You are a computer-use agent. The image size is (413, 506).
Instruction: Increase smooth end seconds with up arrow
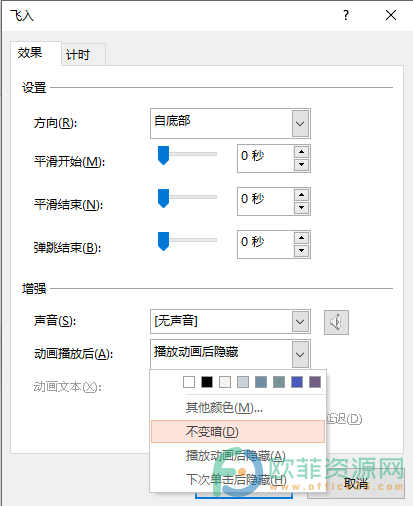click(x=302, y=195)
